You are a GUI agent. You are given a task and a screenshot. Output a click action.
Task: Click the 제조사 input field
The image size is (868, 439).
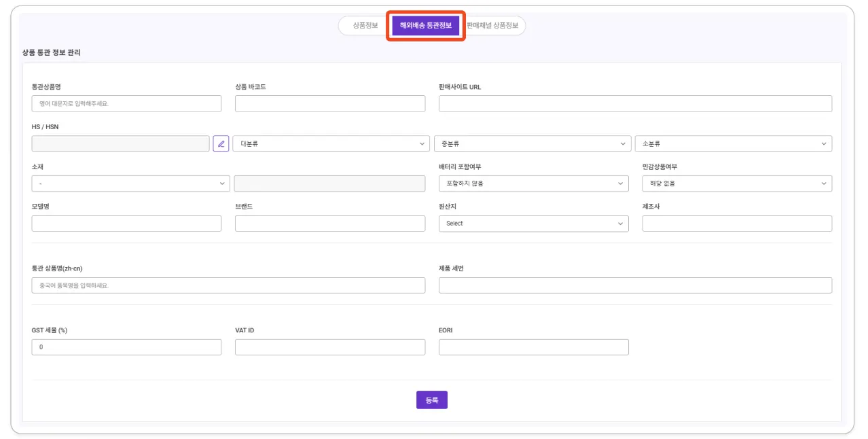pyautogui.click(x=737, y=224)
